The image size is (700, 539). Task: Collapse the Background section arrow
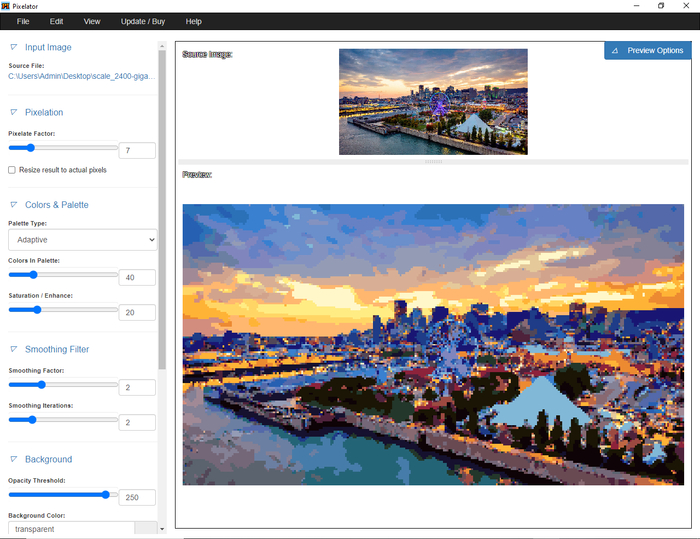(x=14, y=459)
